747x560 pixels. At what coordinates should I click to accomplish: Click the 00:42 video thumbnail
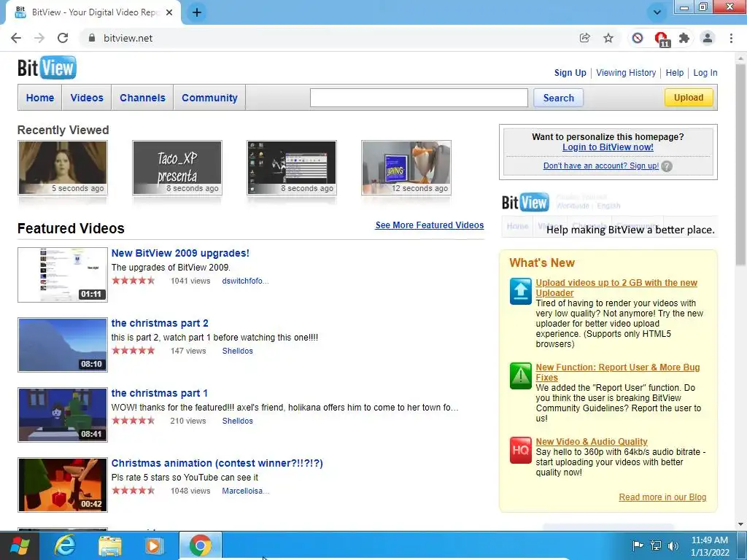pyautogui.click(x=63, y=485)
